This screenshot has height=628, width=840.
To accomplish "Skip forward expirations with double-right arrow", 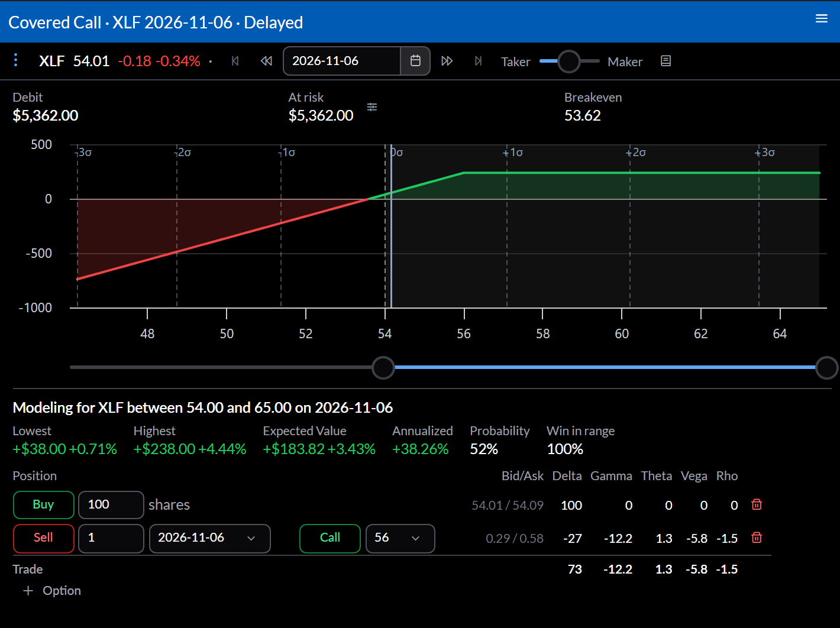I will [x=447, y=61].
